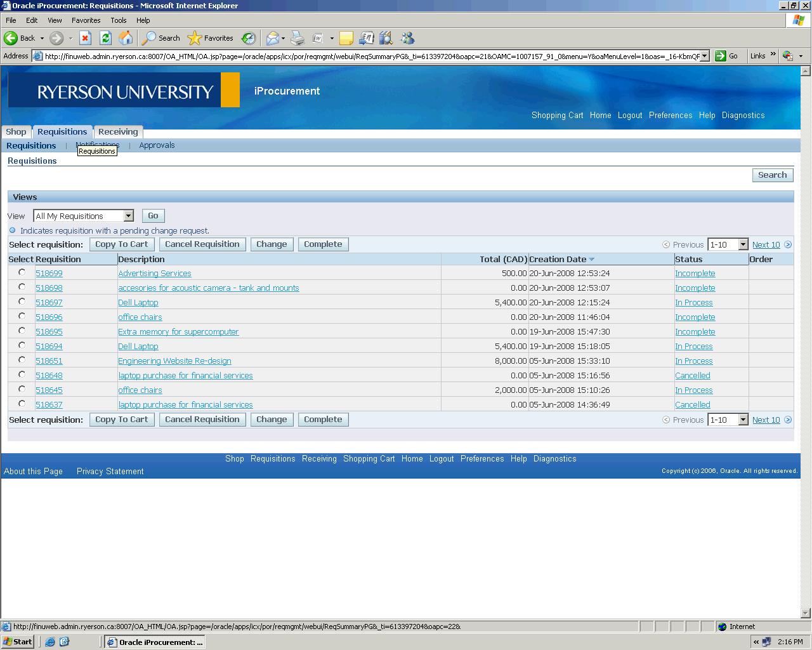Click the top Copy To Cart button
The width and height of the screenshot is (812, 650).
point(121,244)
